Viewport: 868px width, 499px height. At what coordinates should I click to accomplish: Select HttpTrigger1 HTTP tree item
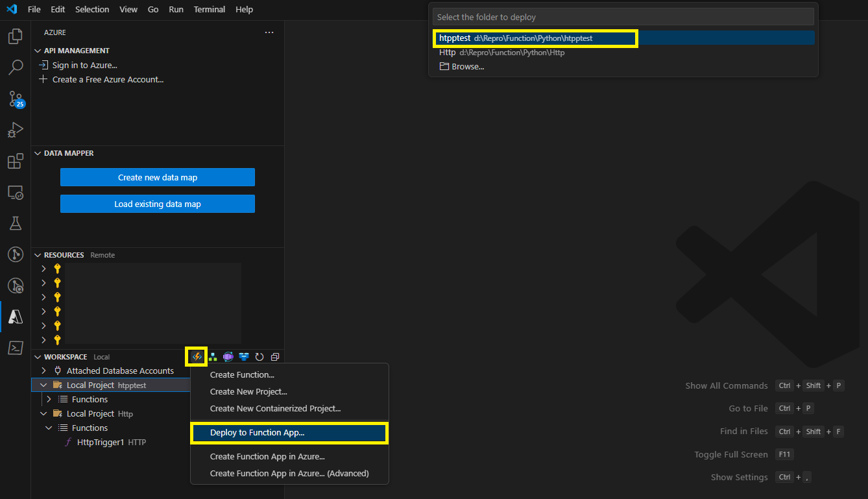158,442
